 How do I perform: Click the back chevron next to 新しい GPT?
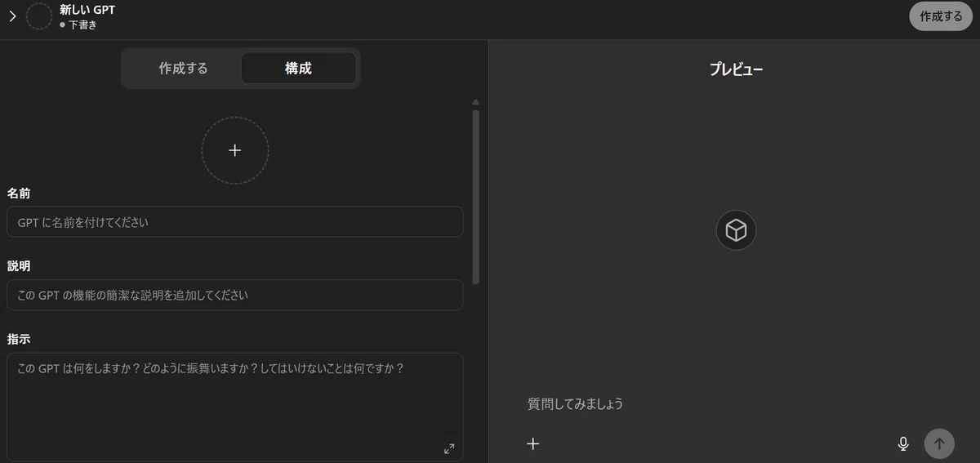(12, 16)
